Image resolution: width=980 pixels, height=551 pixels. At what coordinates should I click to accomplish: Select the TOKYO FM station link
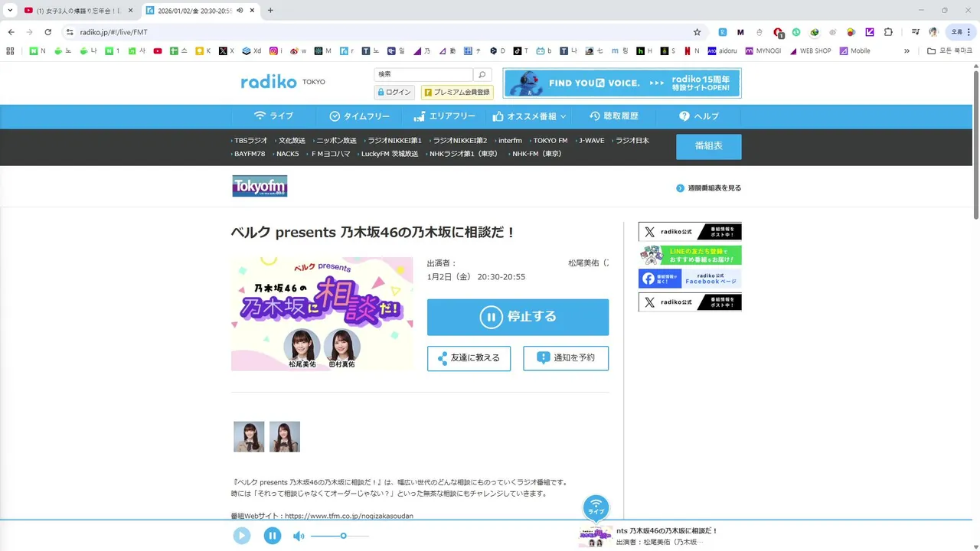tap(550, 141)
